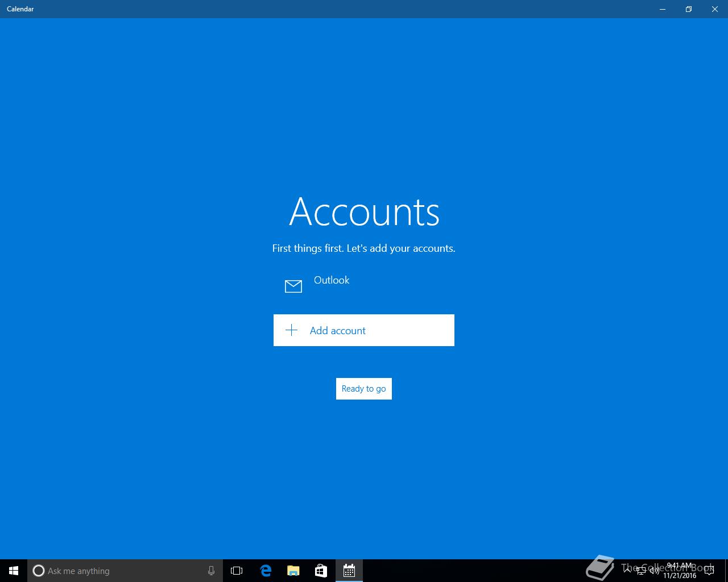Click the Ready to go button
The image size is (728, 582).
click(364, 389)
